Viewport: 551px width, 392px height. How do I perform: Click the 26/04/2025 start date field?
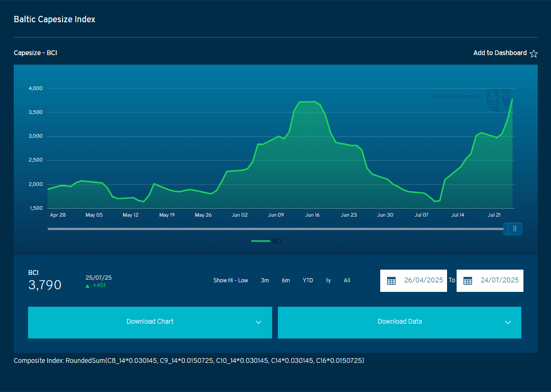414,281
